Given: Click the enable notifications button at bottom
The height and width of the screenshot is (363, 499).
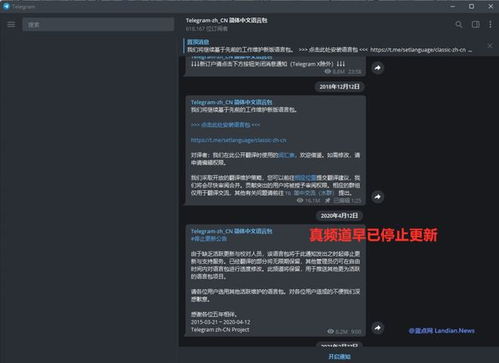Looking at the screenshot, I should click(x=339, y=357).
